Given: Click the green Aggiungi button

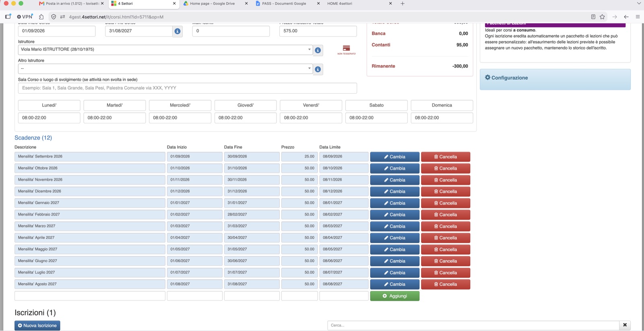Looking at the screenshot, I should click(395, 296).
